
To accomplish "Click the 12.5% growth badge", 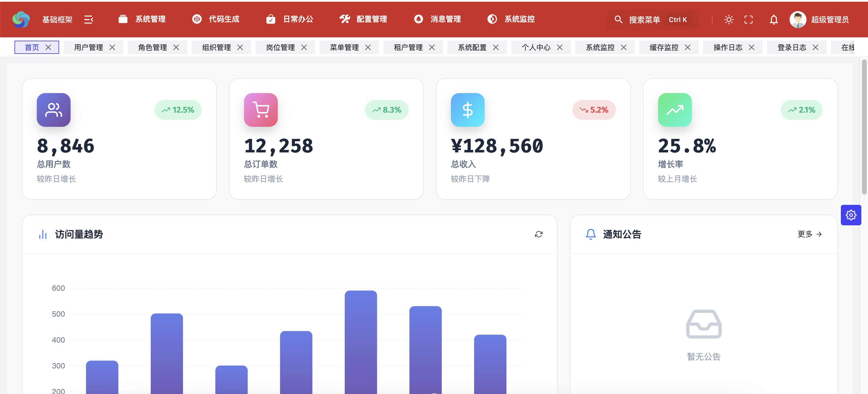I will point(178,110).
